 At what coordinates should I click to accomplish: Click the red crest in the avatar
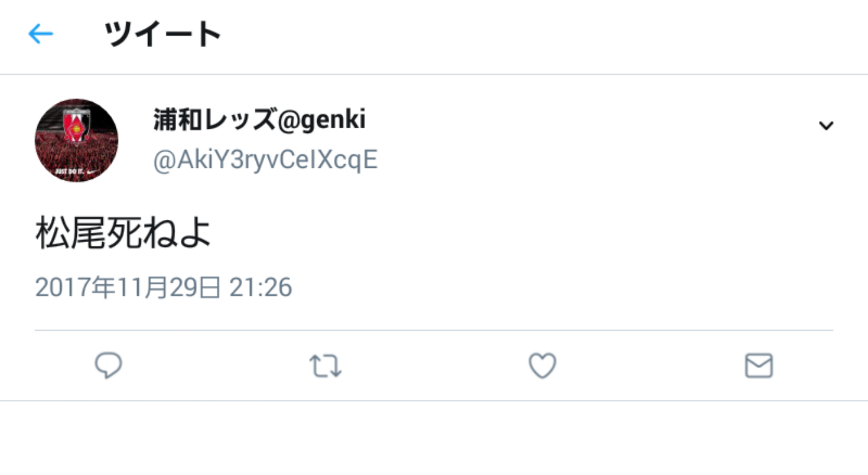pos(77,126)
